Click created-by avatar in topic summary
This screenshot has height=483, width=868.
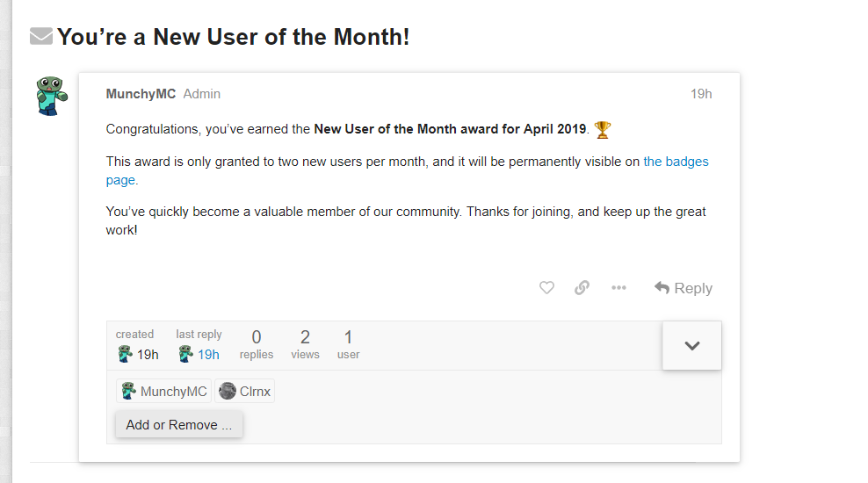pyautogui.click(x=125, y=355)
